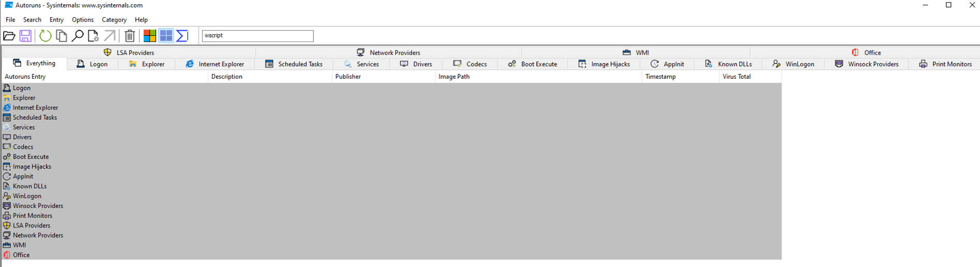The height and width of the screenshot is (267, 980).
Task: Switch to the Services tab
Action: tap(361, 64)
